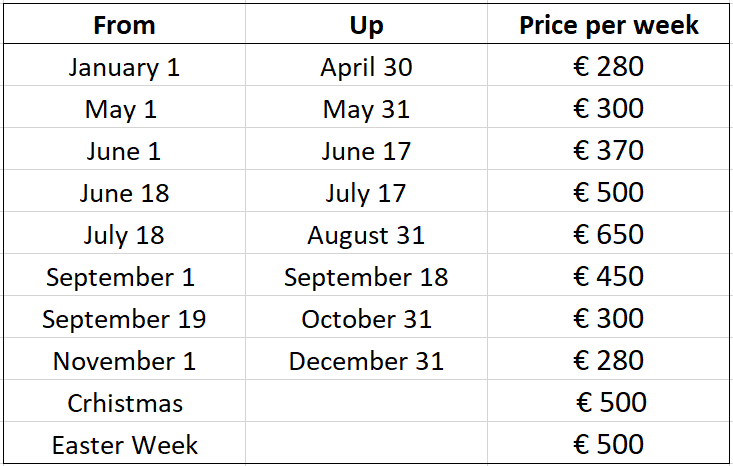Select the 'September 19' cell
This screenshot has width=733, height=466.
(x=124, y=316)
